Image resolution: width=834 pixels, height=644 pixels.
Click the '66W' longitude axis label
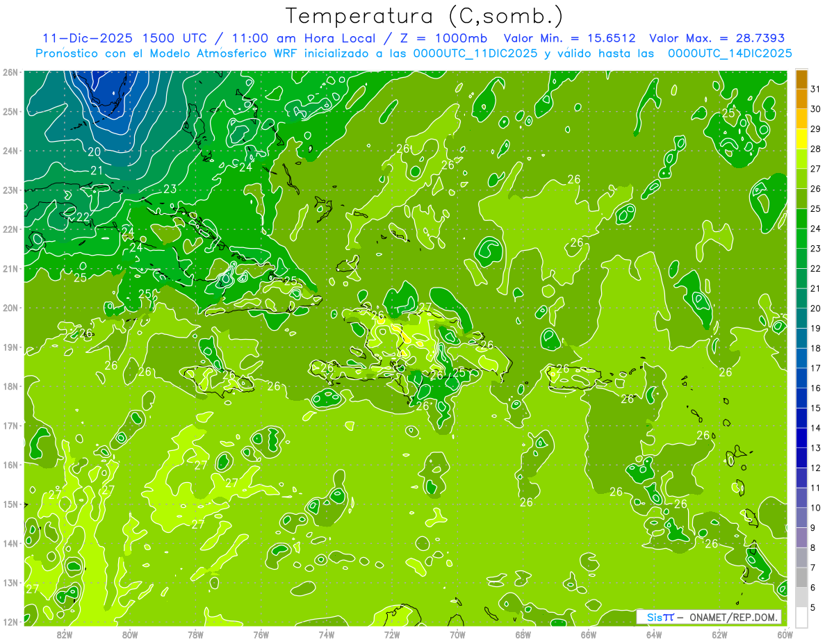click(588, 634)
